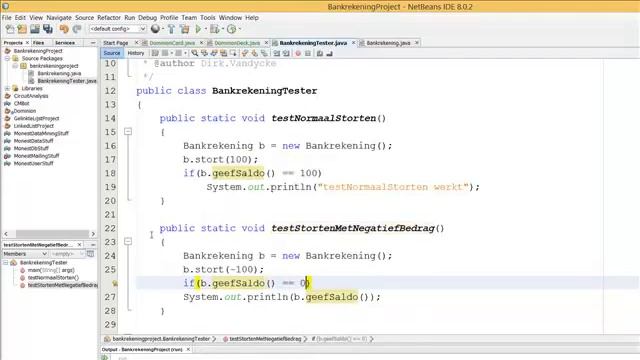
Task: Click the Find Next Occurrence editor icon
Action: 214,53
